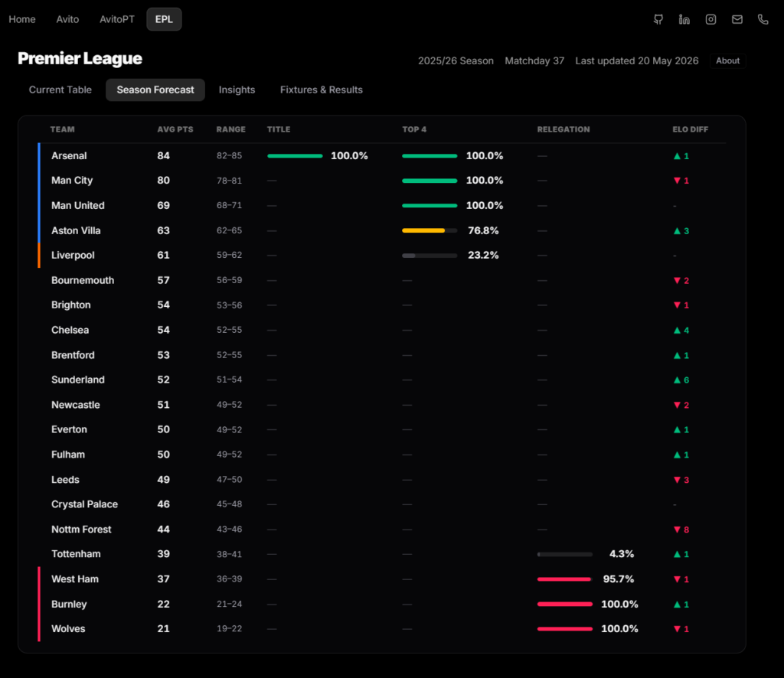This screenshot has height=678, width=784.
Task: Select the Crystal Palace team name
Action: pos(84,504)
